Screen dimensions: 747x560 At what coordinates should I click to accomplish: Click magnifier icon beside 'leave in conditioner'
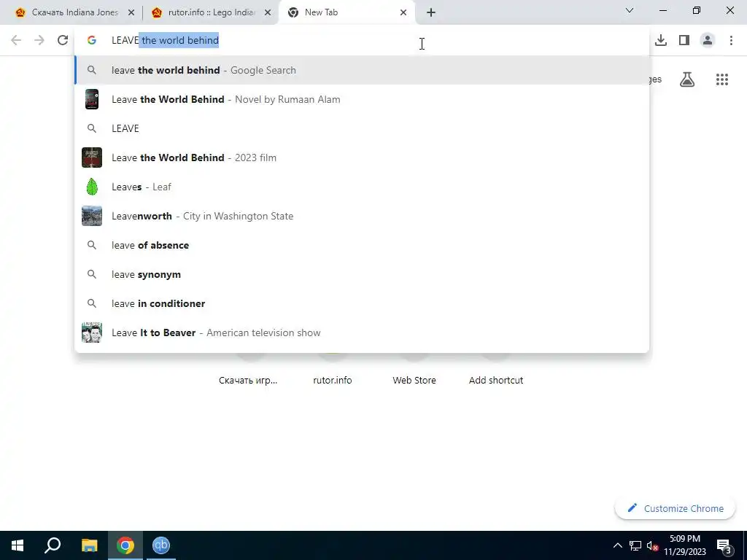click(x=92, y=303)
